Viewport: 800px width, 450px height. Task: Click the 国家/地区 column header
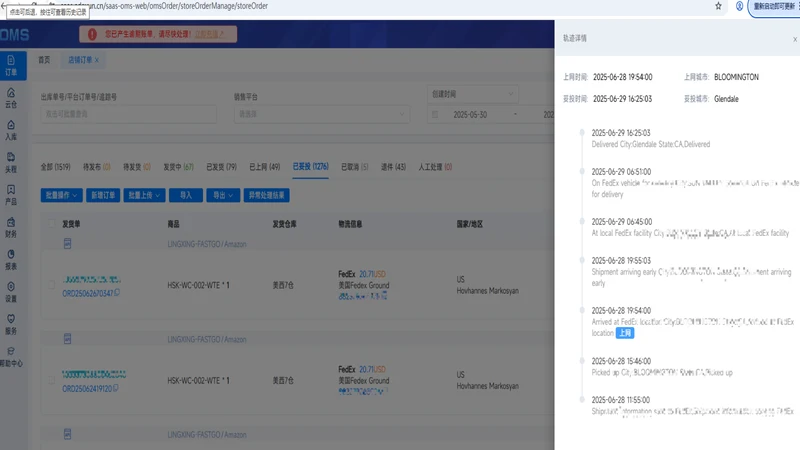click(x=469, y=224)
